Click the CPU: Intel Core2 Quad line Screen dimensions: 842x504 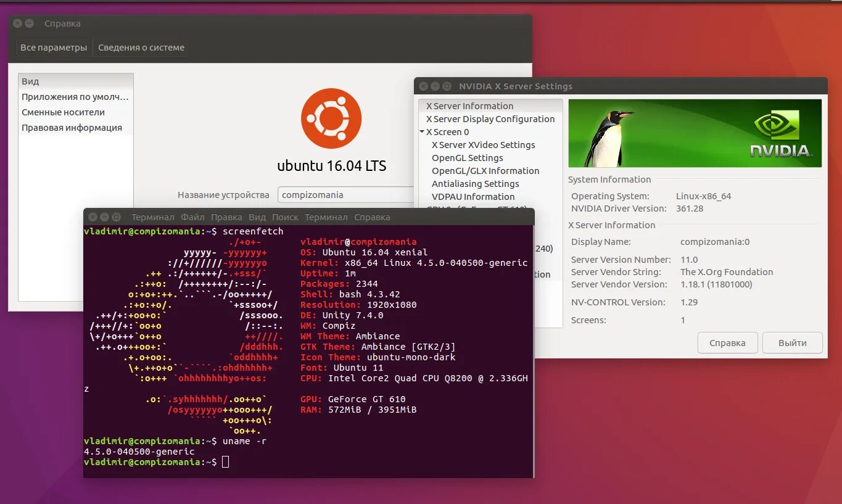pos(414,378)
